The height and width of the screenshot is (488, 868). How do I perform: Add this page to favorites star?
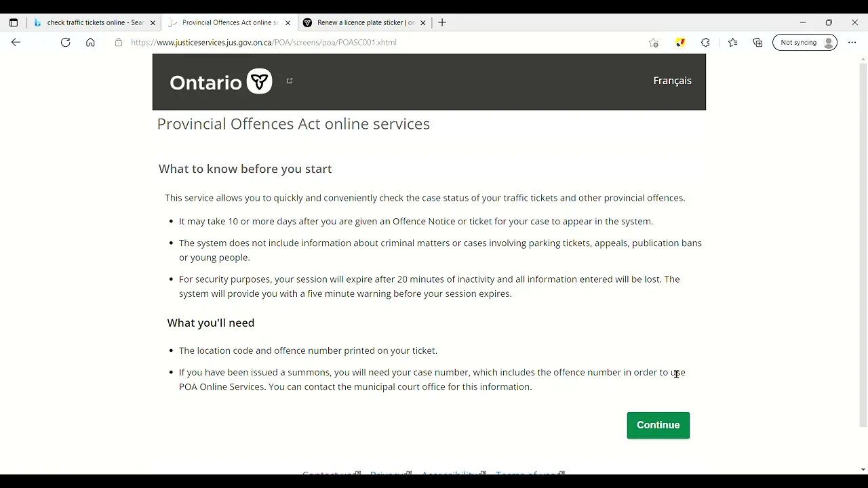pyautogui.click(x=654, y=42)
